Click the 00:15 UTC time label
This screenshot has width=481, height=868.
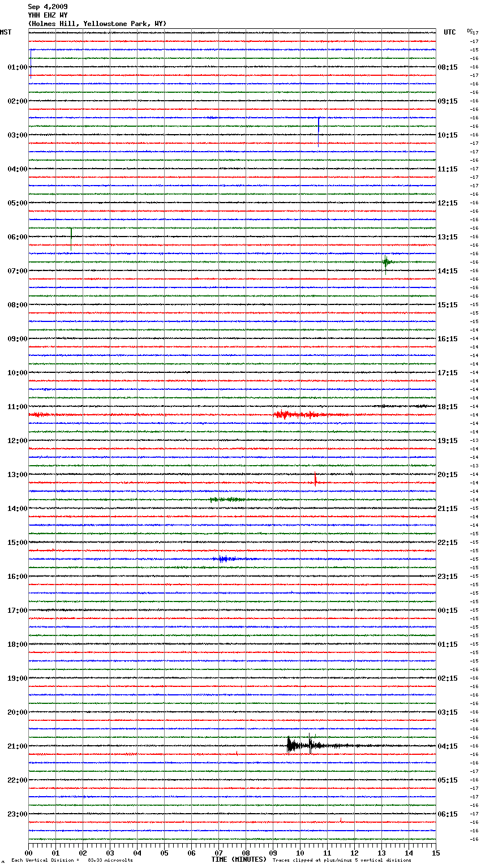click(448, 611)
